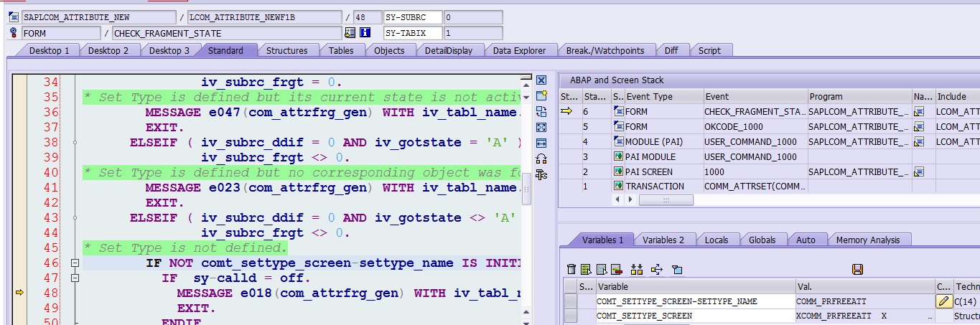This screenshot has height=325, width=980.
Task: Switch to the Break./Watchpoints tab
Action: point(605,50)
